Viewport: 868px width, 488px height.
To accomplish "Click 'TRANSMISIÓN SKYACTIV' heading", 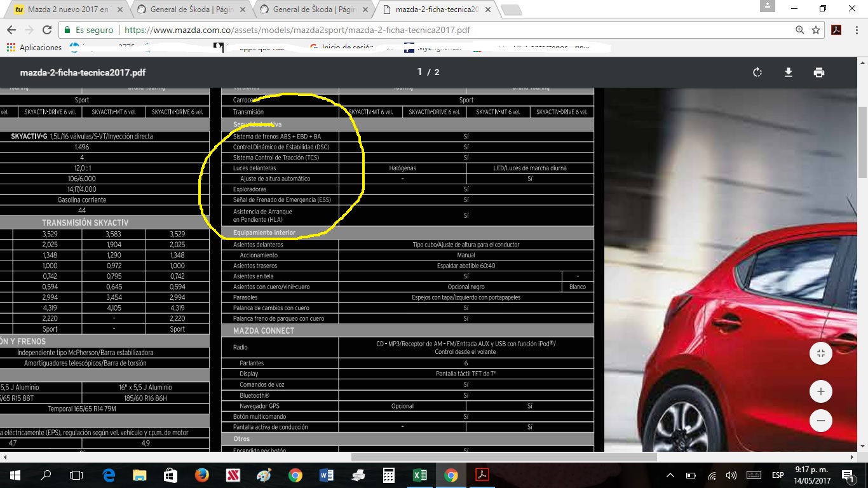I will point(85,222).
